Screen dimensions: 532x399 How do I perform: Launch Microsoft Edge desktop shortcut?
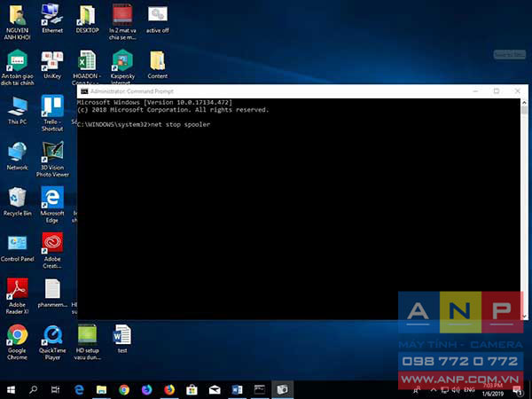(52, 198)
